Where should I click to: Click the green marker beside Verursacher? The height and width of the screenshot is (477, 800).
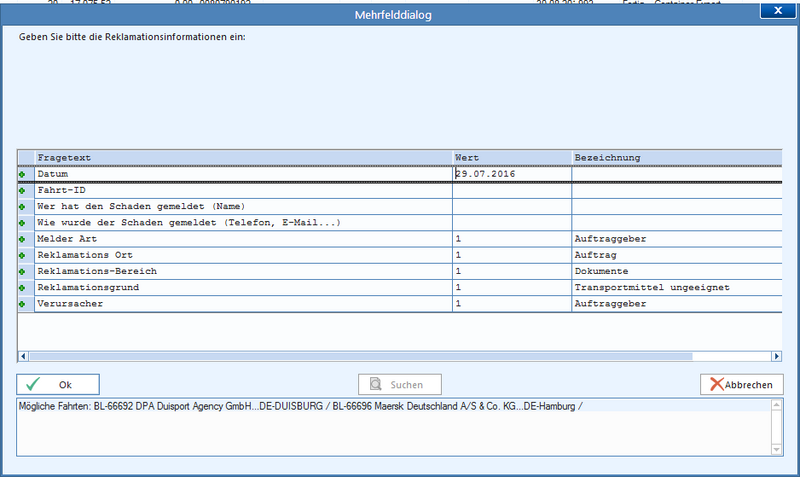(22, 305)
